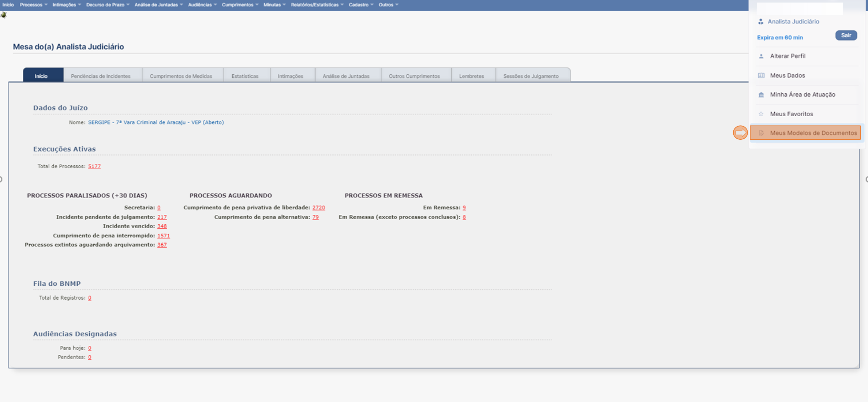Screen dimensions: 868x402
Task: Open Cumprimento de pena alternativa 79
Action: pyautogui.click(x=315, y=217)
